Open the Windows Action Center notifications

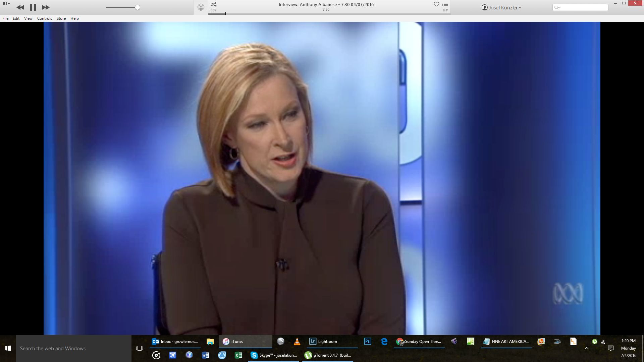click(611, 349)
